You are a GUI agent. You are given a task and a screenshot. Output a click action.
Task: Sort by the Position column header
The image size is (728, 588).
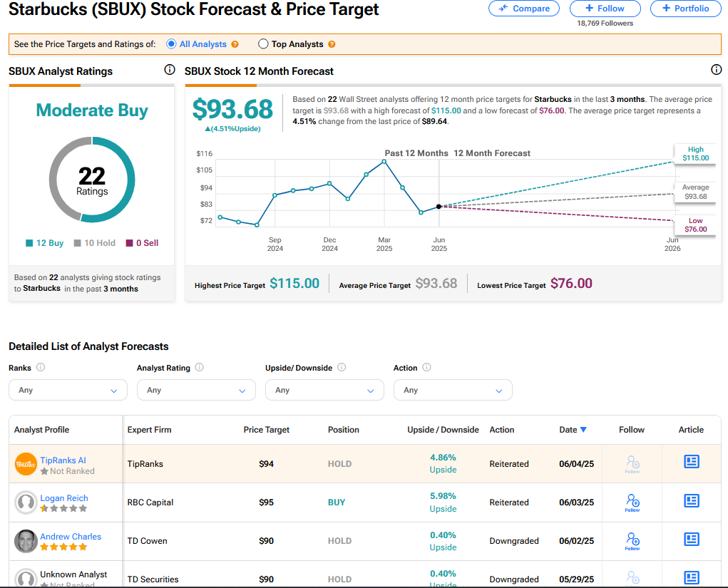coord(344,430)
